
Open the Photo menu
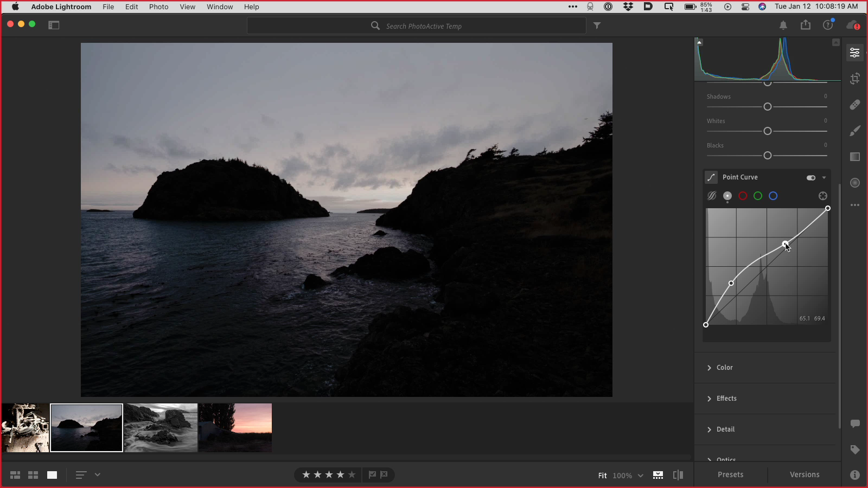coord(159,7)
